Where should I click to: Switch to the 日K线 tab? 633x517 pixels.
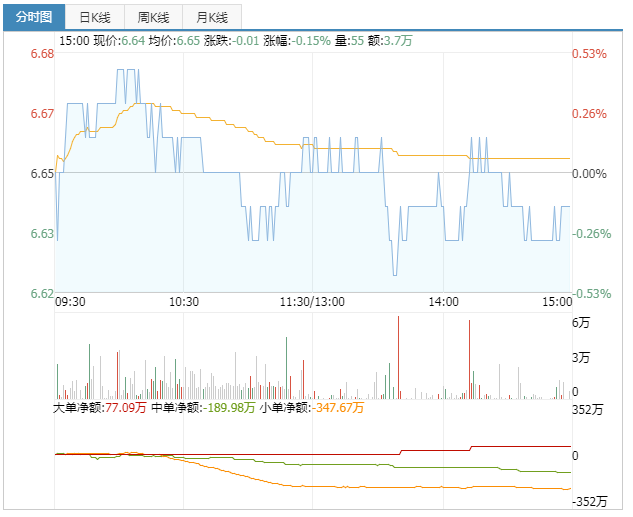point(95,17)
